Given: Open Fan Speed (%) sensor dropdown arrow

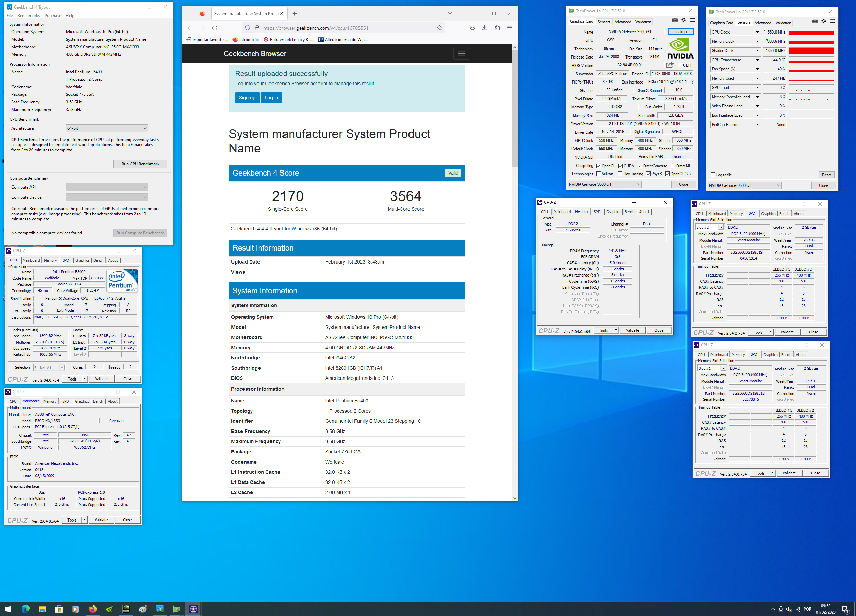Looking at the screenshot, I should (757, 69).
